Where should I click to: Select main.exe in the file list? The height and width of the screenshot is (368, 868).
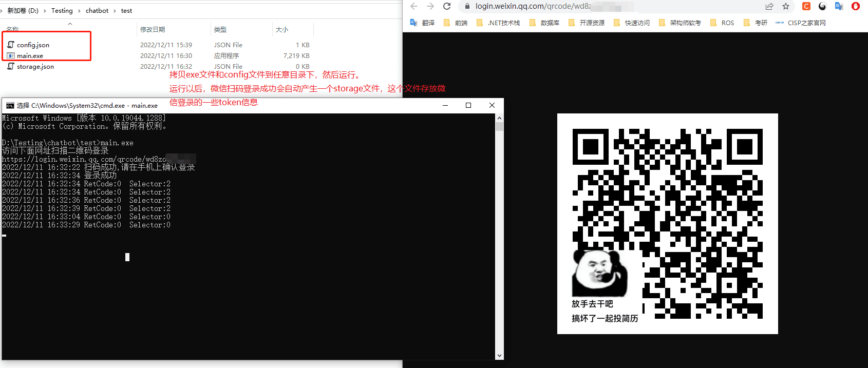(x=30, y=56)
